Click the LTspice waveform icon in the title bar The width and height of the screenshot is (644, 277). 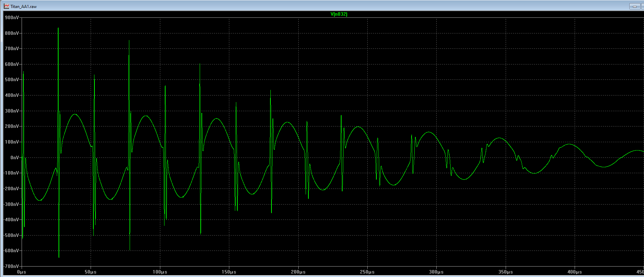[x=6, y=6]
